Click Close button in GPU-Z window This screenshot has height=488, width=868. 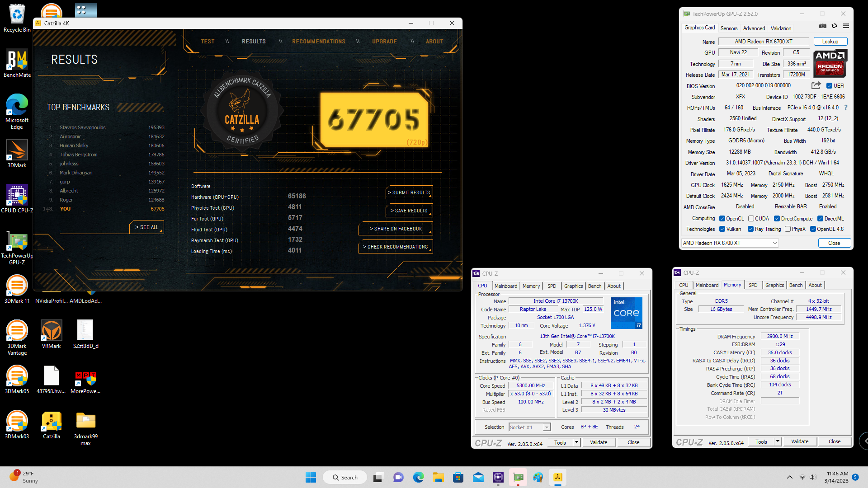coord(834,243)
